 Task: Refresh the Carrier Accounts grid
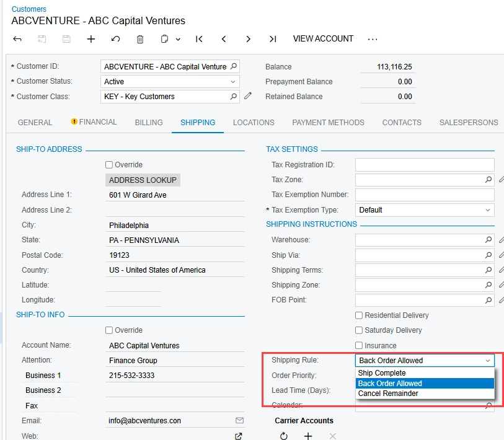coord(283,436)
